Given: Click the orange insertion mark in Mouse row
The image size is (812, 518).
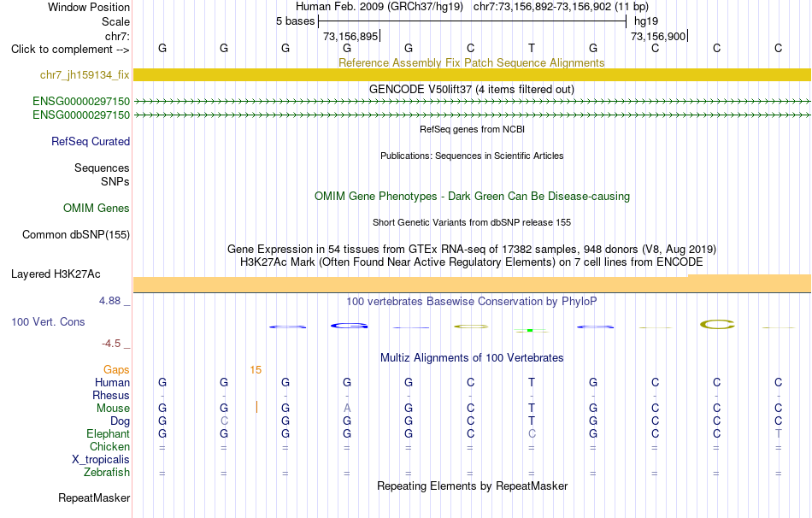Looking at the screenshot, I should click(256, 408).
